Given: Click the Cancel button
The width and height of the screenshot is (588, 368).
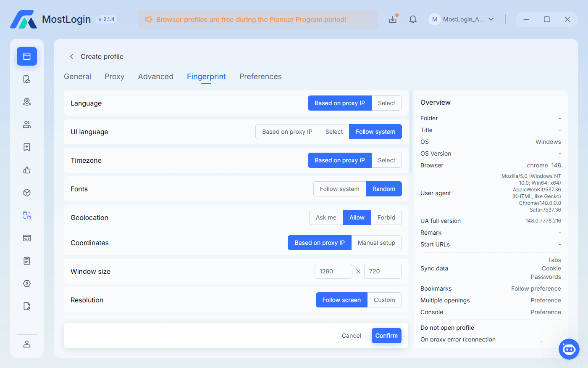Looking at the screenshot, I should [x=352, y=336].
